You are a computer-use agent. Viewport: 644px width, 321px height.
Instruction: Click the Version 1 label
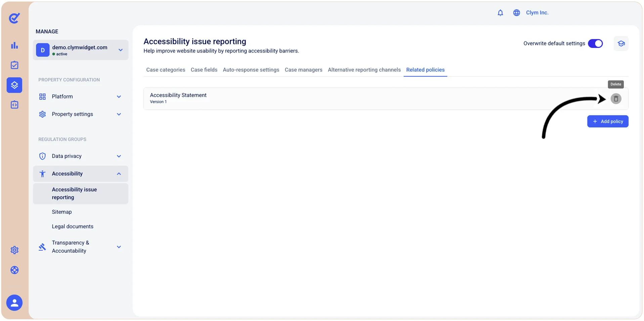(x=158, y=102)
